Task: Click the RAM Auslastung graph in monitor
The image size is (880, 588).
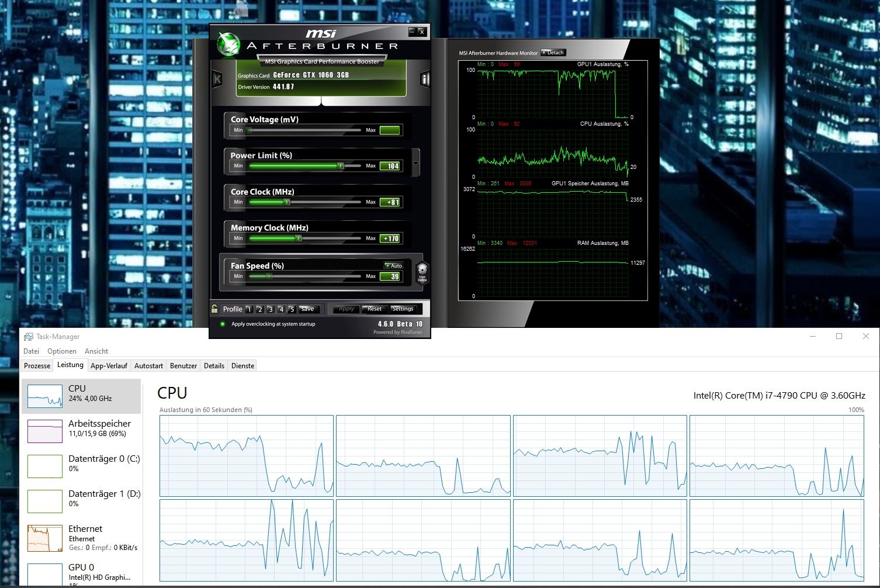Action: 553,272
